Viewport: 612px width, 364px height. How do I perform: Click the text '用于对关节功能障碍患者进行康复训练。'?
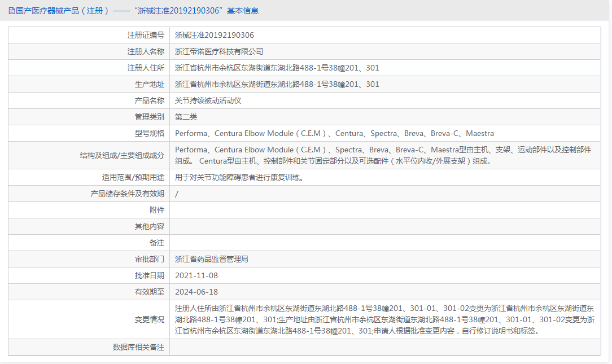pos(239,178)
